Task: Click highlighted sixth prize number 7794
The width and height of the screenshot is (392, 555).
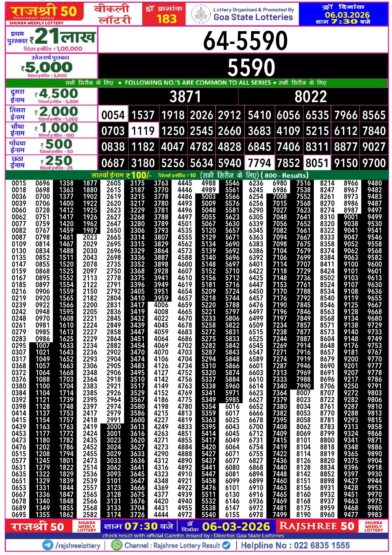Action: (259, 163)
